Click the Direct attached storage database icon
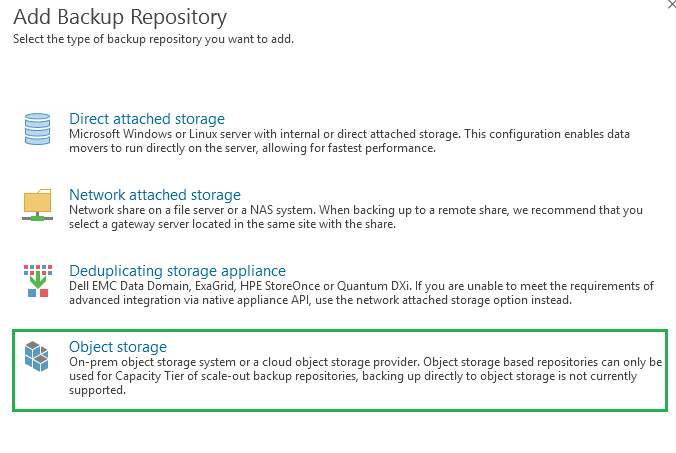The width and height of the screenshot is (676, 453). point(37,130)
